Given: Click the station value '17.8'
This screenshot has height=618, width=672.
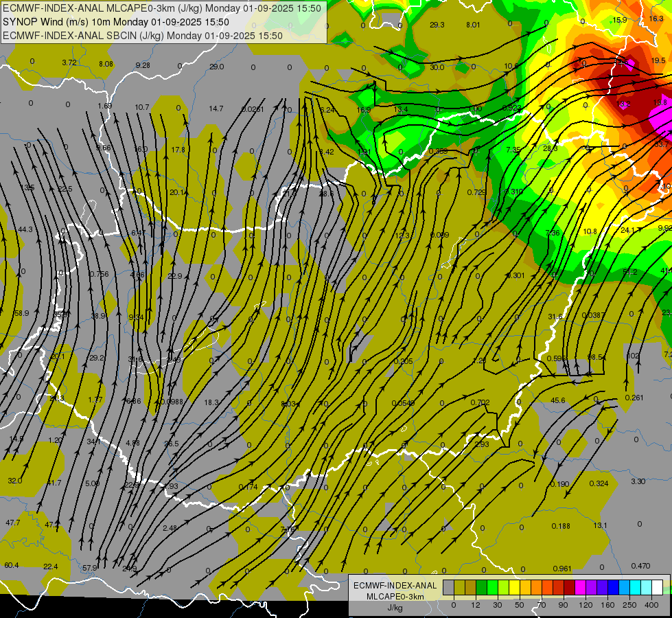Looking at the screenshot, I should click(178, 150).
